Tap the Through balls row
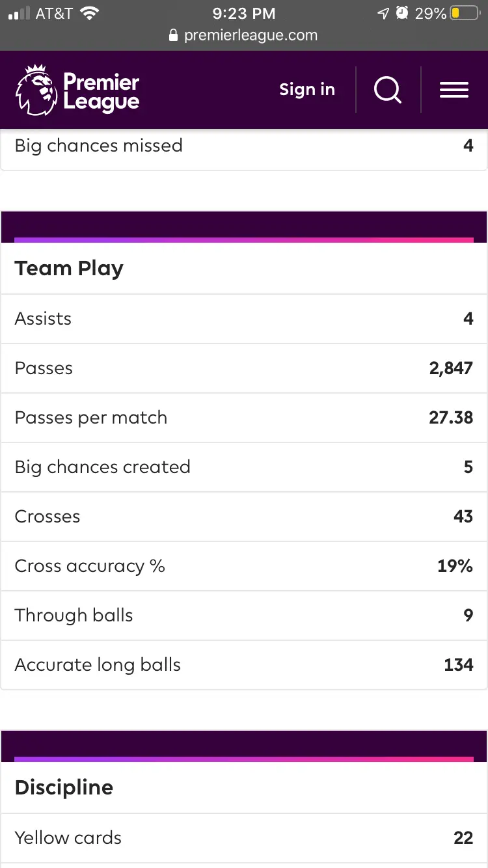Viewport: 488px width, 868px height. click(x=244, y=616)
